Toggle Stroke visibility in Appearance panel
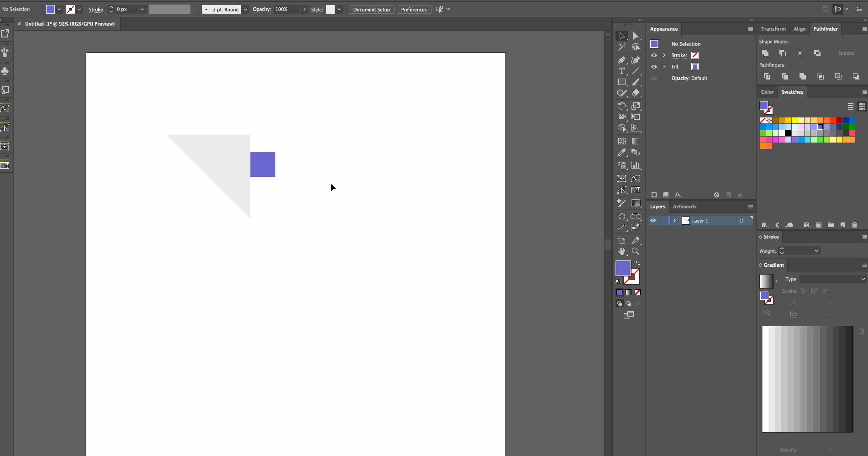Viewport: 868px width, 456px height. coord(654,55)
